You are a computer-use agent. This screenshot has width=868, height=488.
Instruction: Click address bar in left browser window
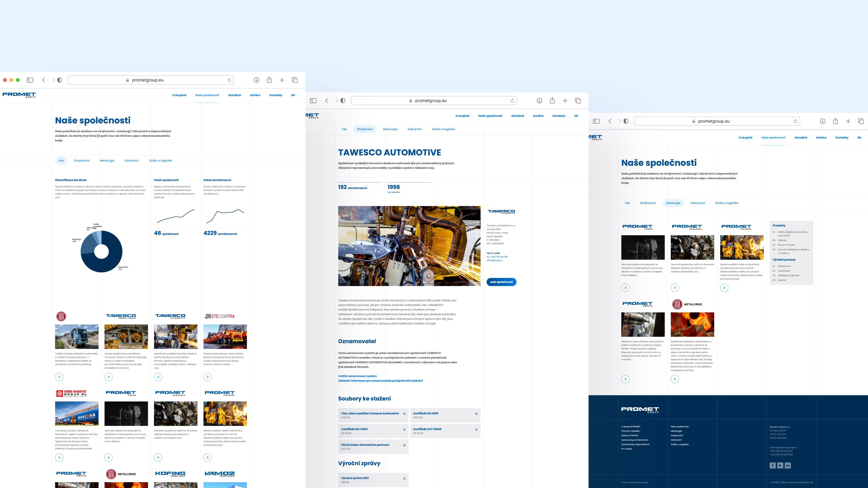pos(151,80)
